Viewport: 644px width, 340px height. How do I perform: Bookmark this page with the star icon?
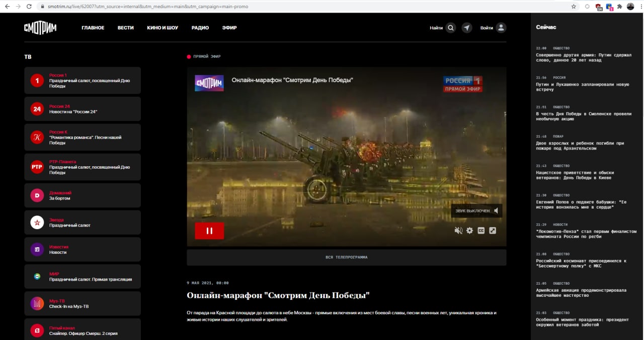tap(574, 7)
